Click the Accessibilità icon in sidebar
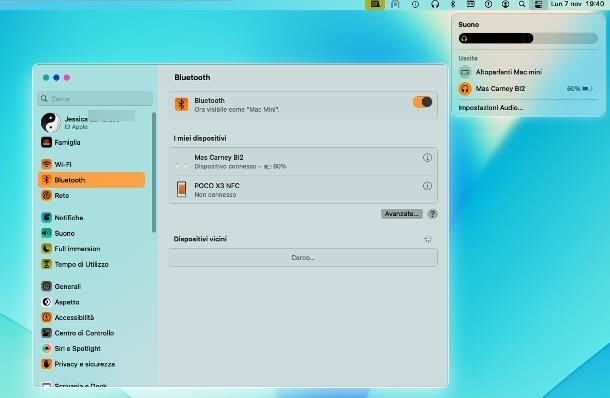Screen dimensions: 610x398 point(46,317)
